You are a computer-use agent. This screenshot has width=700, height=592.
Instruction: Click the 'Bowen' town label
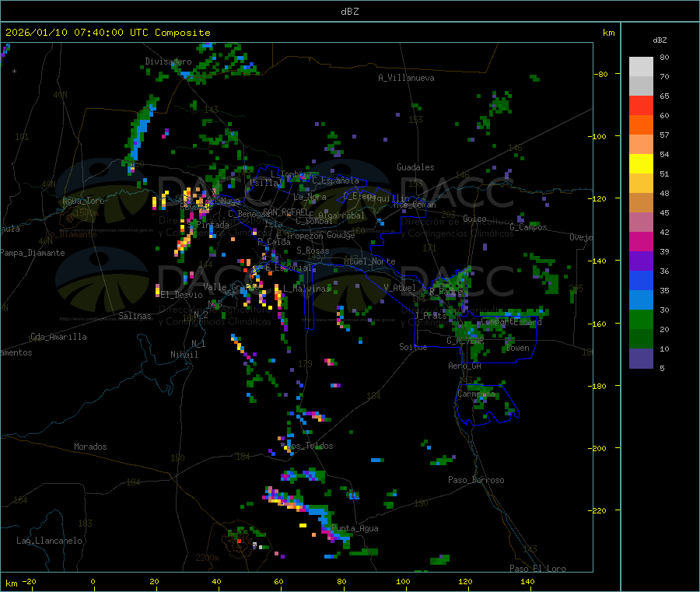517,348
